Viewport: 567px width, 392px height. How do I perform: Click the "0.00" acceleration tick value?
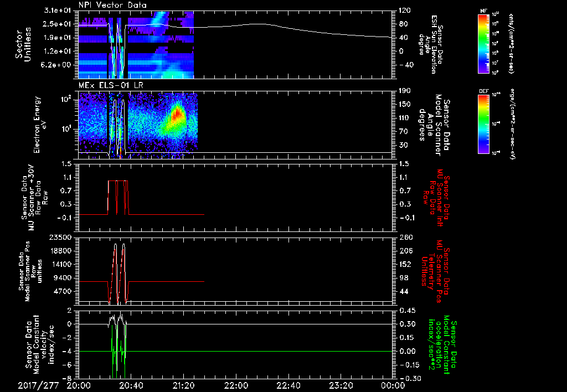click(x=407, y=352)
